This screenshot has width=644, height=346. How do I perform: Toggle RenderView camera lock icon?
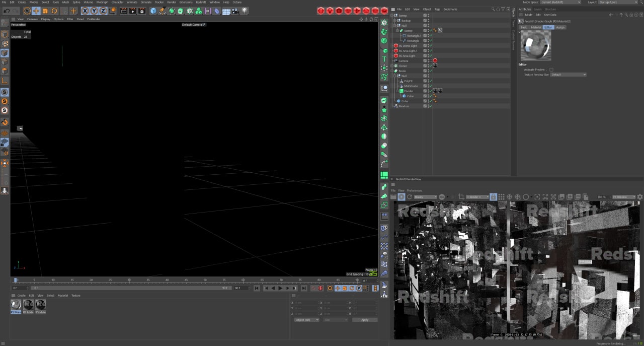click(x=494, y=197)
